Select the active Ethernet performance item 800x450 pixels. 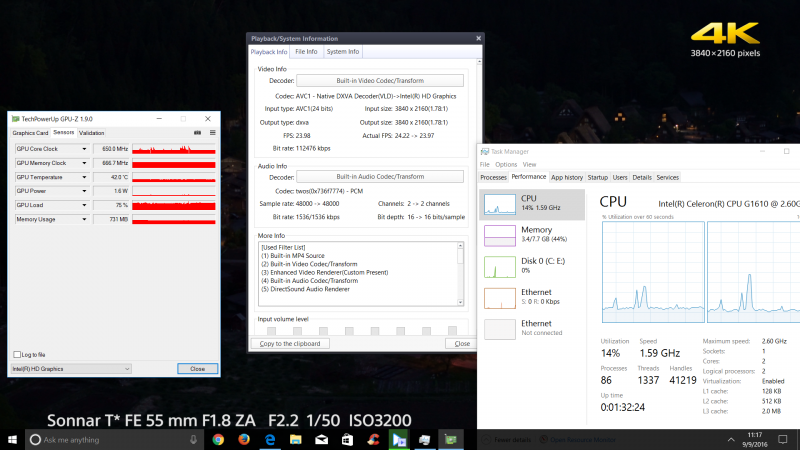click(532, 297)
